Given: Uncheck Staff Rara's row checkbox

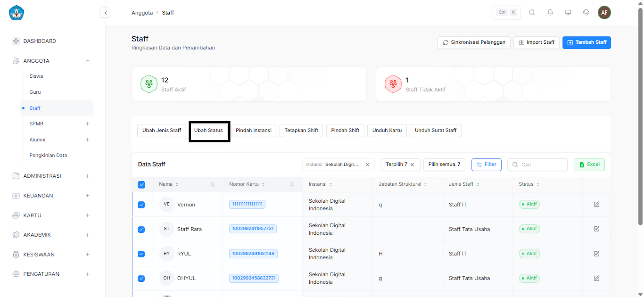Looking at the screenshot, I should (x=141, y=229).
